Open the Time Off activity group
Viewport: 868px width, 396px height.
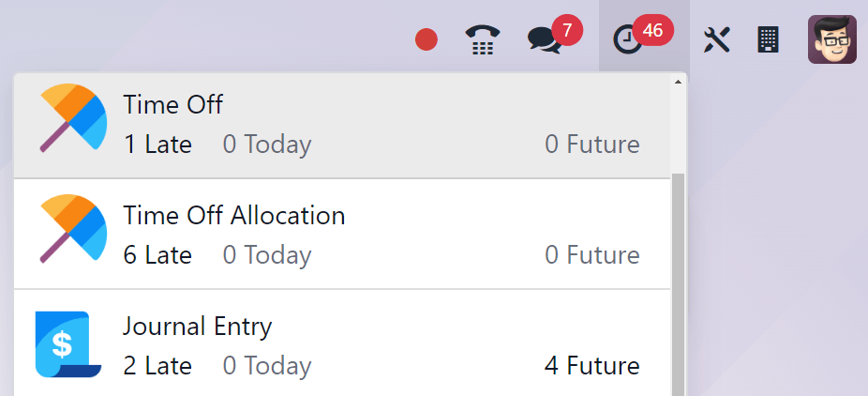tap(173, 104)
